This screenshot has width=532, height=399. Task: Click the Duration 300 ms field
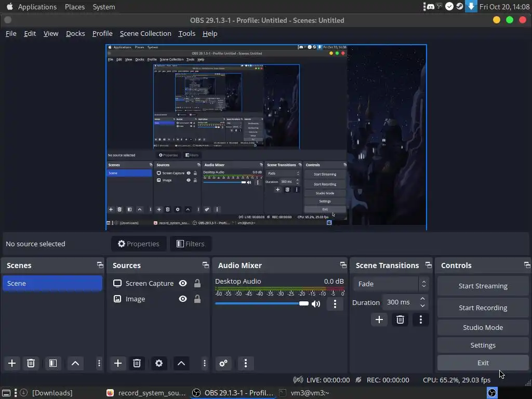(x=405, y=302)
